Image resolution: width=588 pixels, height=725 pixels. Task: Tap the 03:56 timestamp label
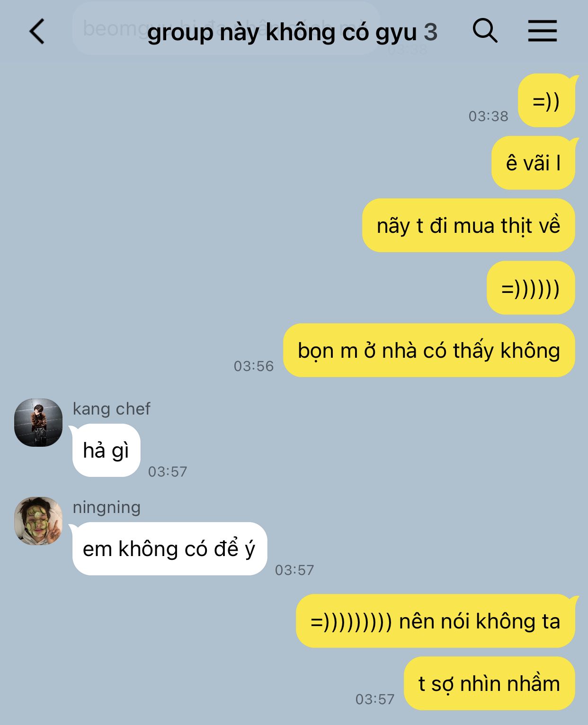click(x=254, y=366)
